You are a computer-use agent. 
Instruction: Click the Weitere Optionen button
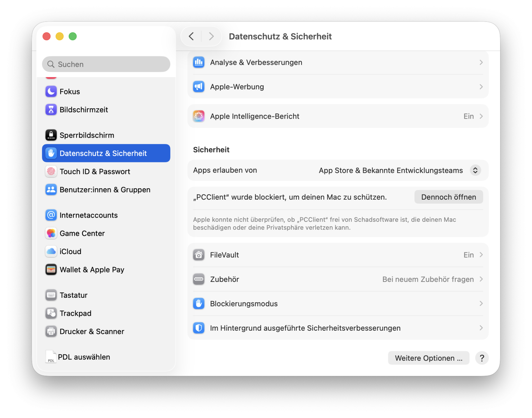(428, 358)
